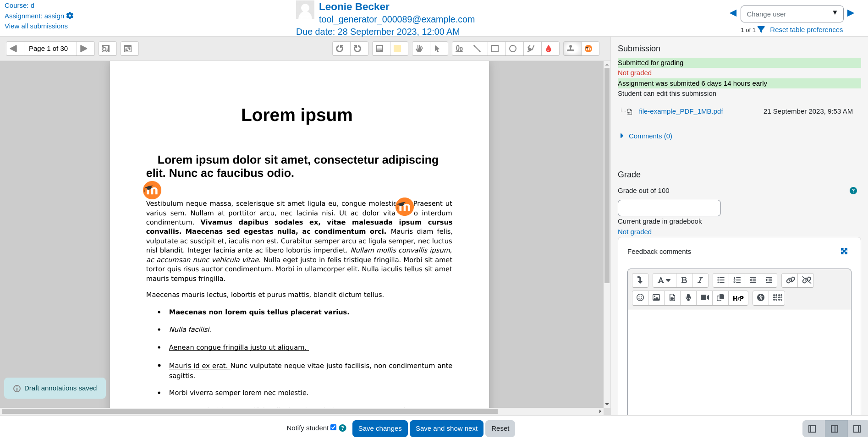Click outdent button in editor
The height and width of the screenshot is (439, 868).
(x=753, y=280)
